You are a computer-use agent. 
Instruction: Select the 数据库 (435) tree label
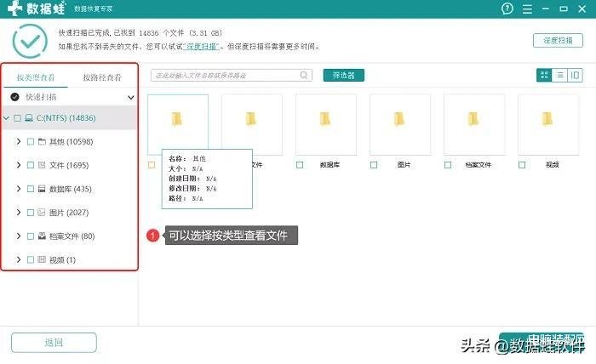coord(71,189)
